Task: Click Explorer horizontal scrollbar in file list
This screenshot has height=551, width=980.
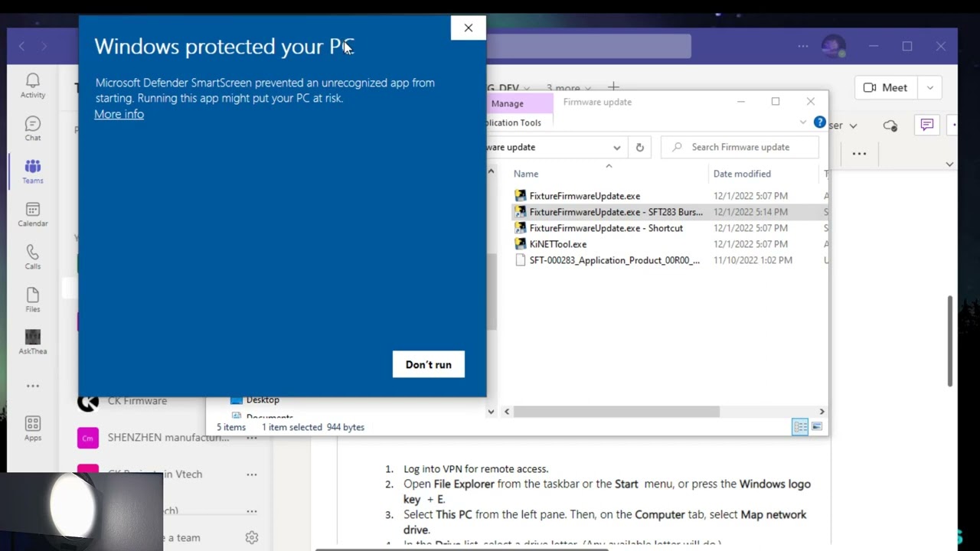Action: pos(616,412)
